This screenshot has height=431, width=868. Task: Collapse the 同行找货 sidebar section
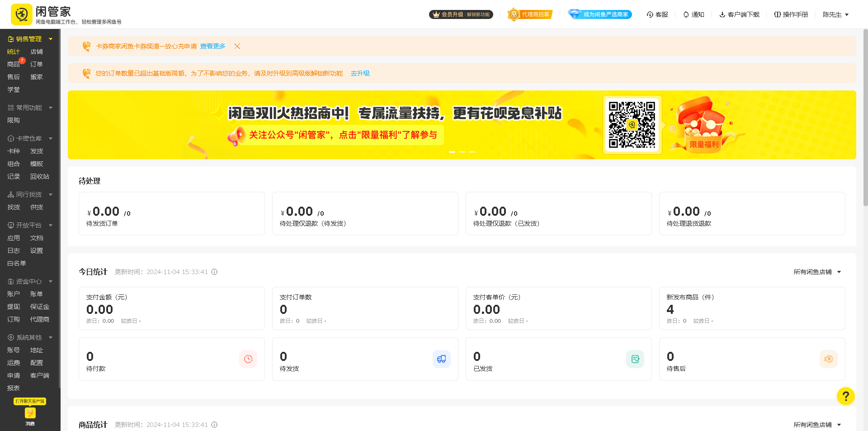[51, 194]
